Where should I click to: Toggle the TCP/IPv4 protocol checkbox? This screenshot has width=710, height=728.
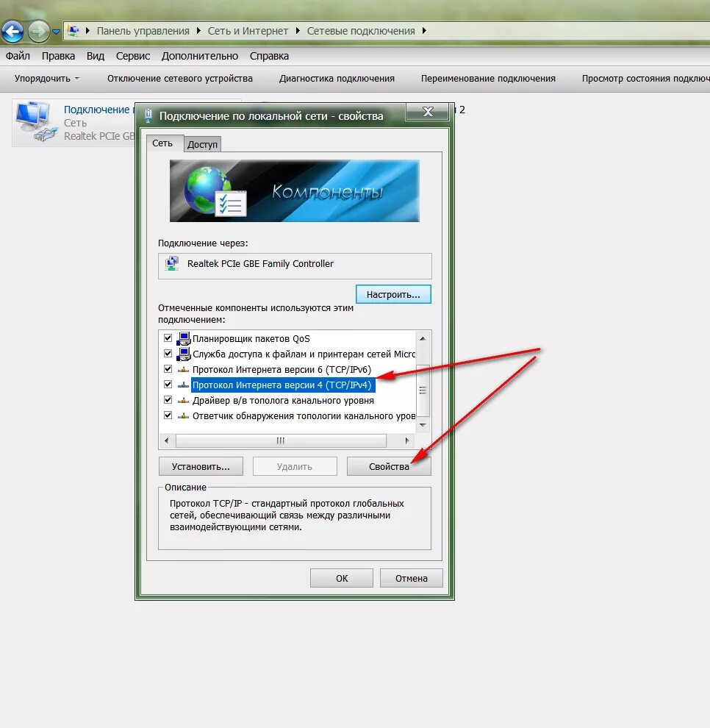pyautogui.click(x=168, y=385)
